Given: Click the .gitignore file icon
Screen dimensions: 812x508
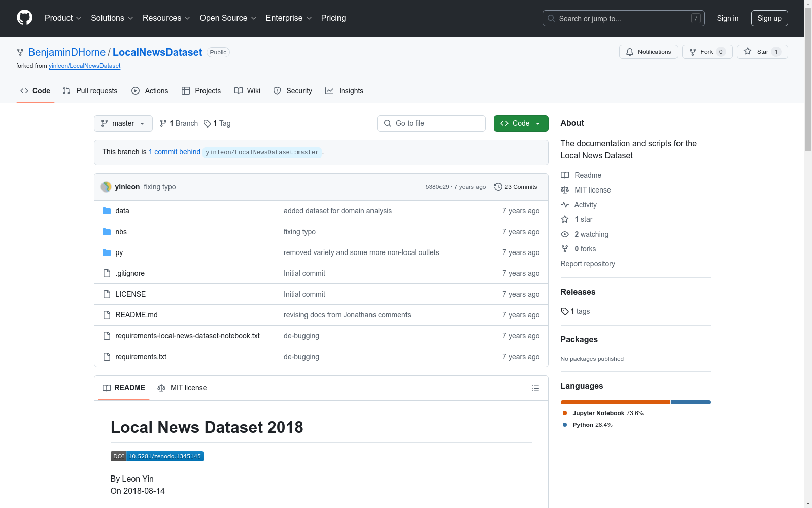Looking at the screenshot, I should [107, 273].
